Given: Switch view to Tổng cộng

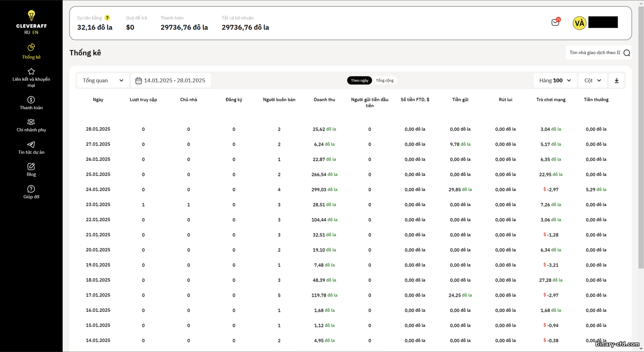Looking at the screenshot, I should click(x=385, y=80).
